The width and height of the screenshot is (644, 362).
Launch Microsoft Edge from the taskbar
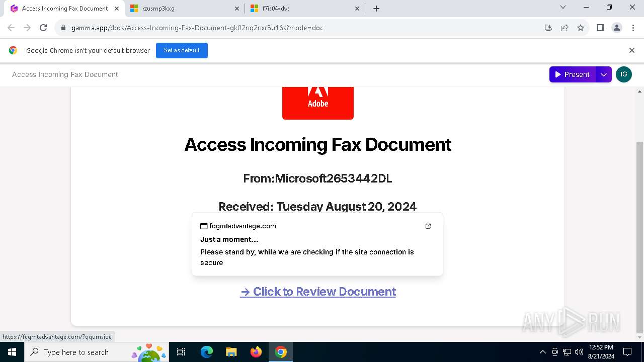click(x=207, y=352)
